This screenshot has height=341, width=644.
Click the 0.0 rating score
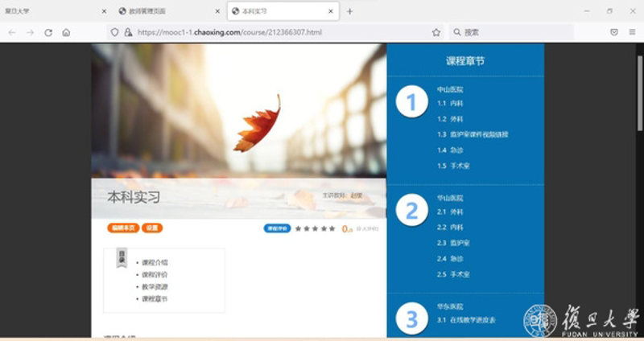coord(347,229)
